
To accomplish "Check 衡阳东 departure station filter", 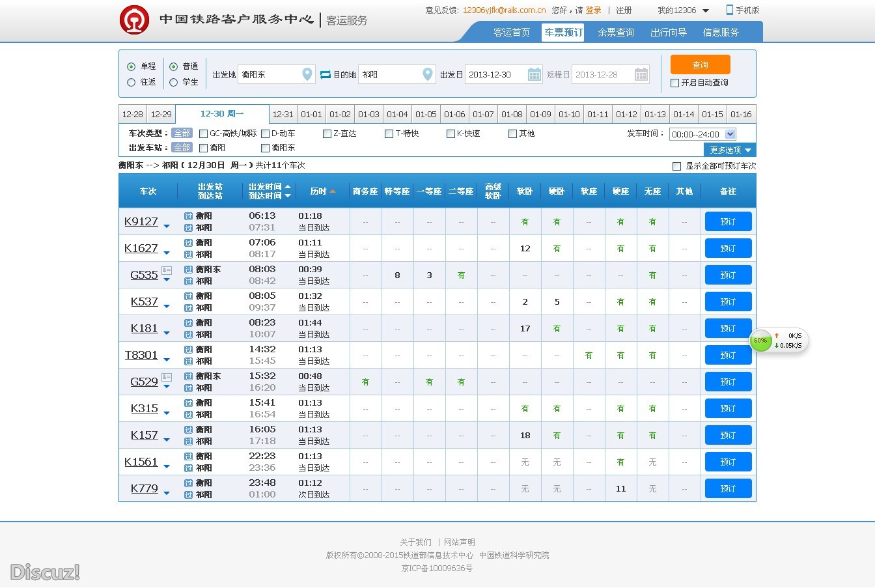I will tap(265, 148).
